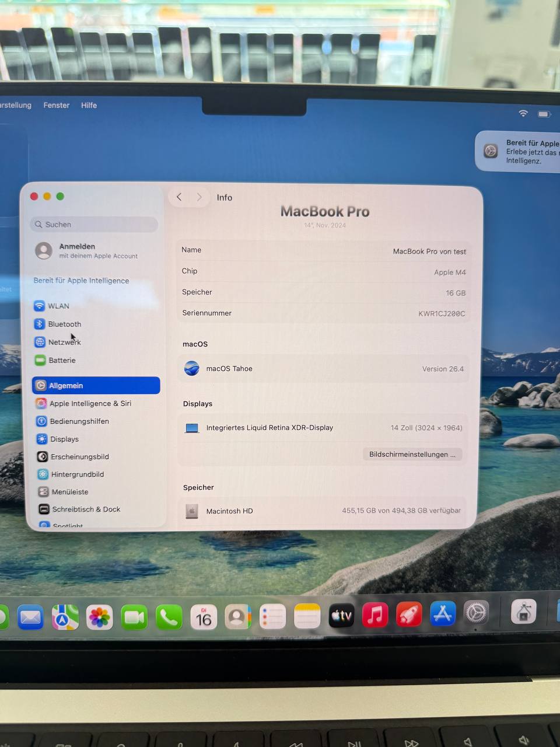Click the 'Apple M4' chip value

(x=450, y=273)
